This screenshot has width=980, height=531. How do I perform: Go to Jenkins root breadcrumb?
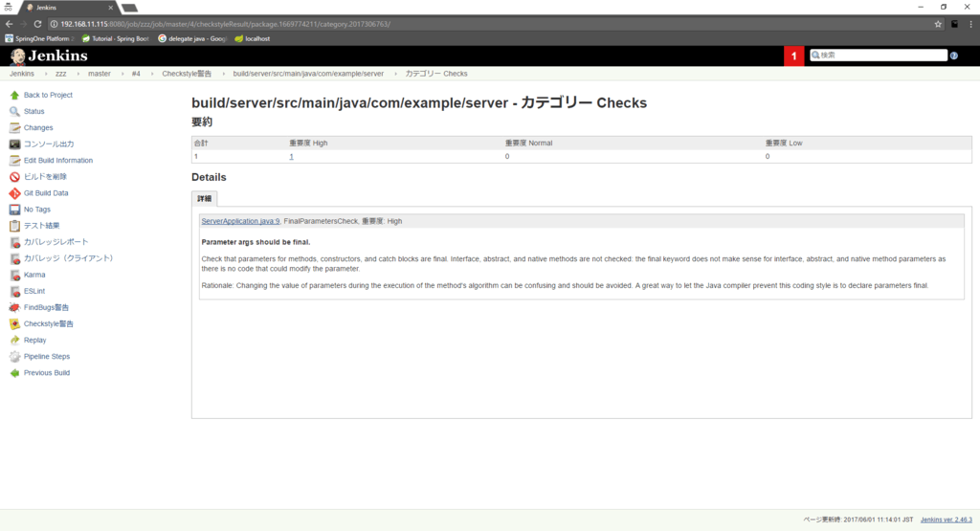pos(22,74)
